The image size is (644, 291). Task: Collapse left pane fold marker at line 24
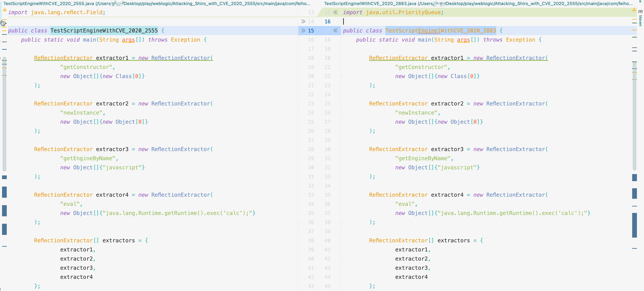click(x=298, y=113)
